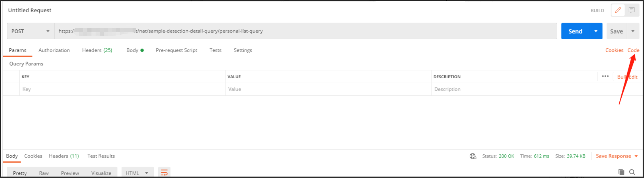
Task: Toggle the line wrap icon in response toolbar
Action: (164, 173)
